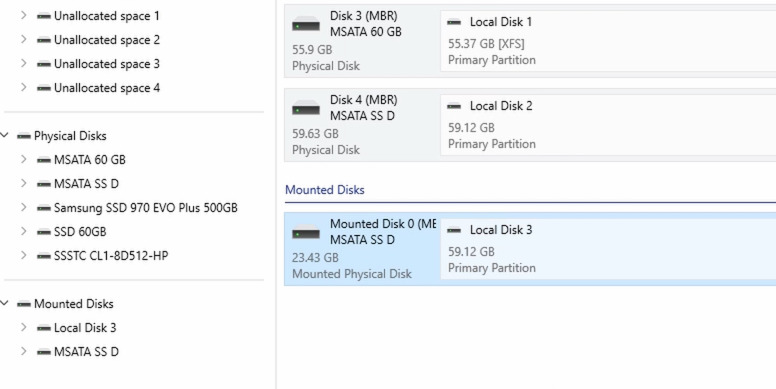The height and width of the screenshot is (389, 776).
Task: Click drive icon beside Unallocated space 2
Action: click(44, 40)
